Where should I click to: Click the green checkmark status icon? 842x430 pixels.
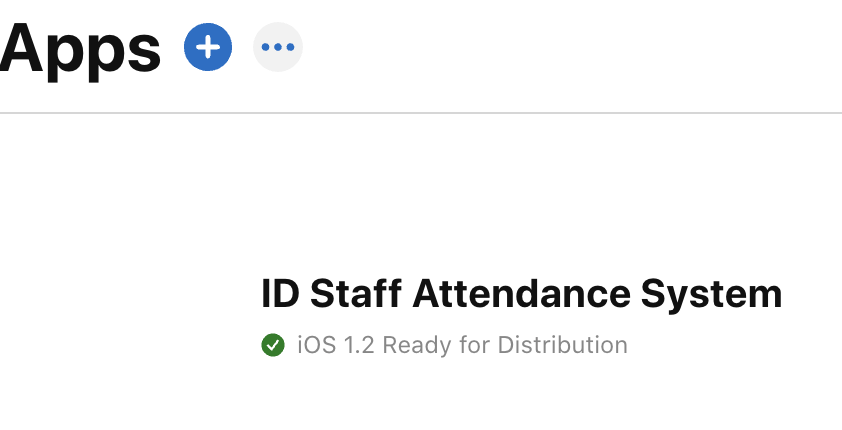(272, 346)
